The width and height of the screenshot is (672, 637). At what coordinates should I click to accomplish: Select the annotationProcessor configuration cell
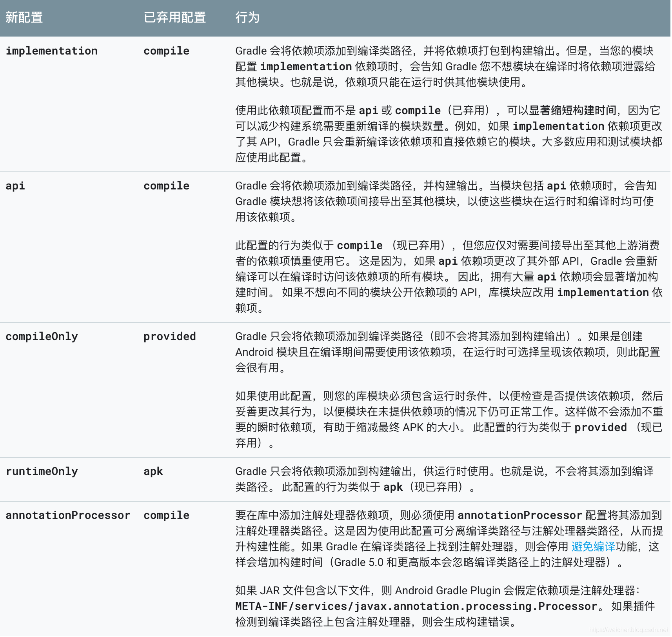(68, 515)
